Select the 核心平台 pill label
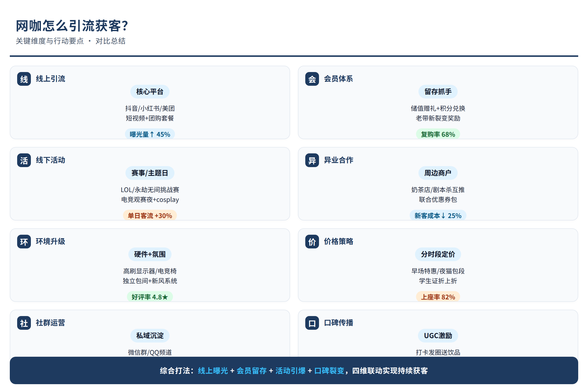588x392 pixels. click(150, 92)
